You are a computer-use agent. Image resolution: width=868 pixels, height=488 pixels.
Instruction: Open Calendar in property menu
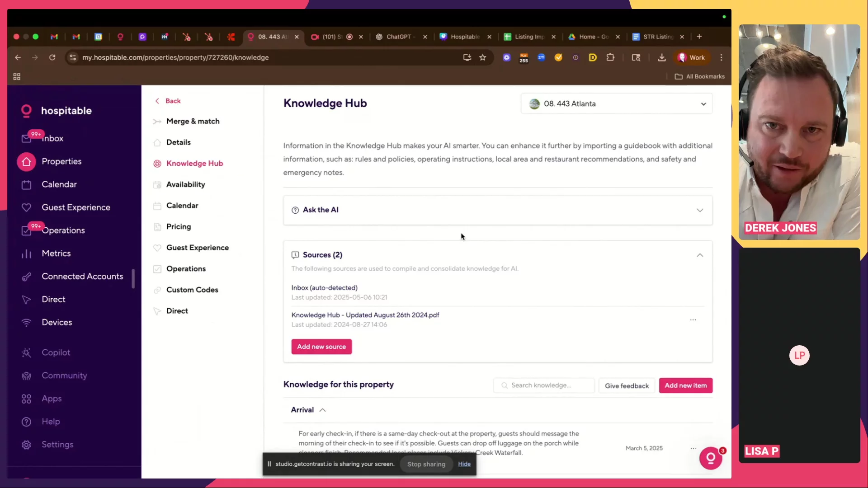coord(182,206)
